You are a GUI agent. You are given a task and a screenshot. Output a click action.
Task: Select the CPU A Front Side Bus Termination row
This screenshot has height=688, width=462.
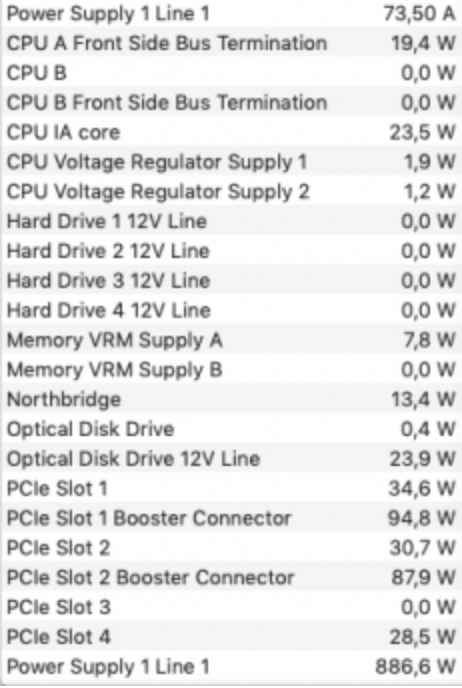231,43
